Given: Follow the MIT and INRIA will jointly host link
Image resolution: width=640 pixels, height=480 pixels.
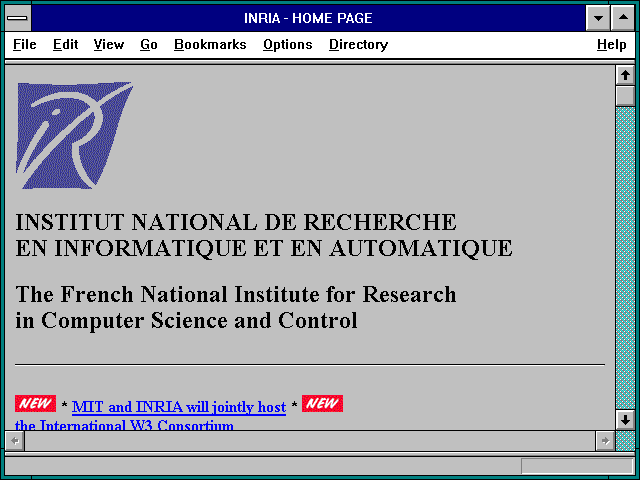Looking at the screenshot, I should coord(179,407).
